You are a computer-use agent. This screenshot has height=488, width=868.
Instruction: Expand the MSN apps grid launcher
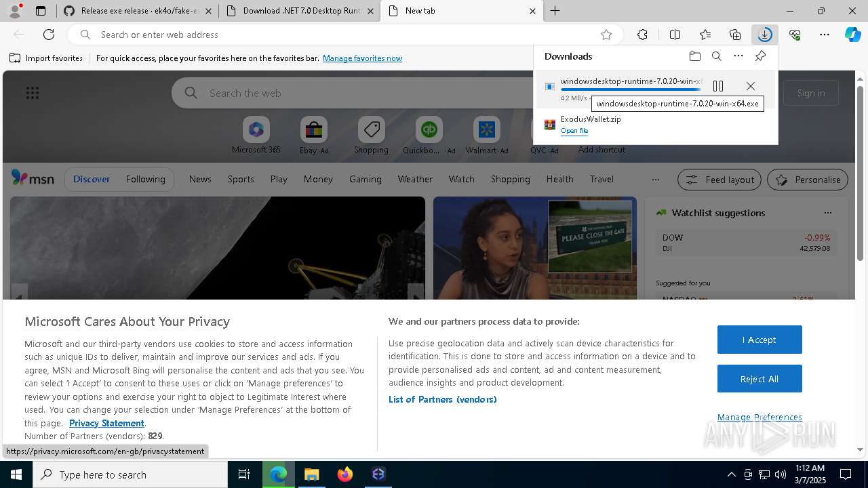coord(32,93)
